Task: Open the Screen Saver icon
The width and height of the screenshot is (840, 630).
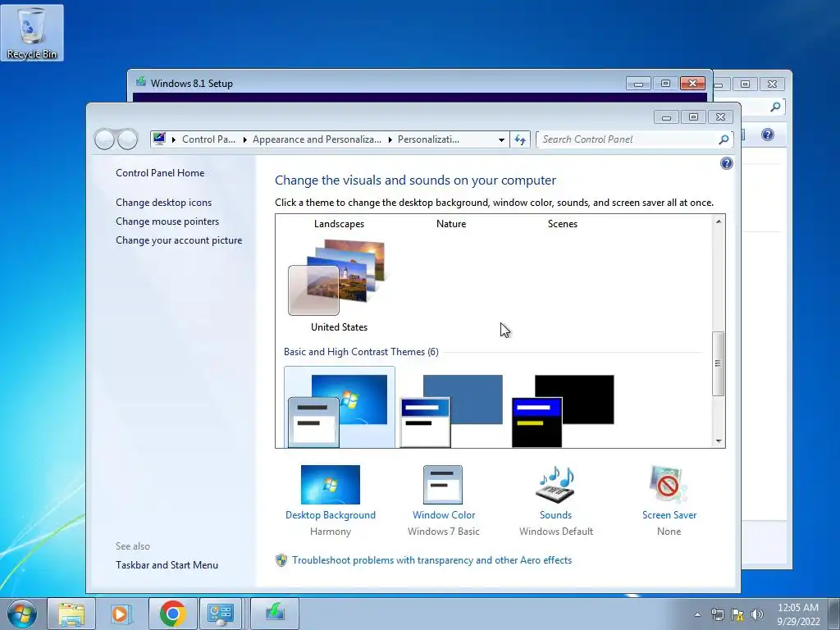Action: tap(668, 484)
